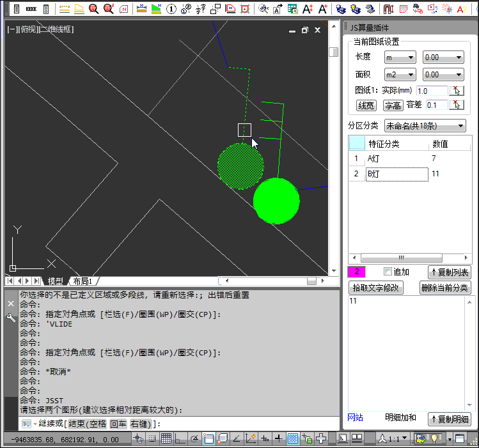The width and height of the screenshot is (479, 448).
Task: Click the 拾取文字修改 button
Action: (x=376, y=288)
